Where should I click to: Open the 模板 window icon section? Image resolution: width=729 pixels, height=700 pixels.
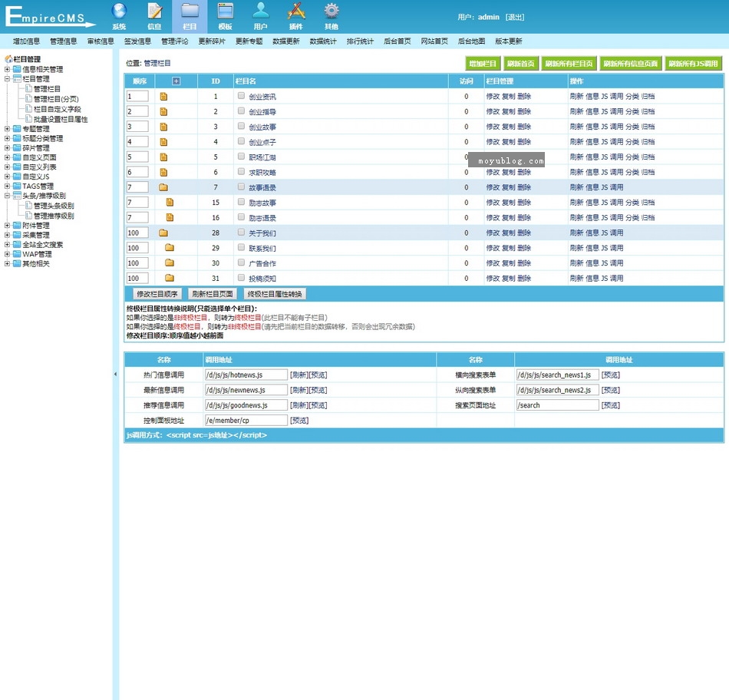point(226,16)
